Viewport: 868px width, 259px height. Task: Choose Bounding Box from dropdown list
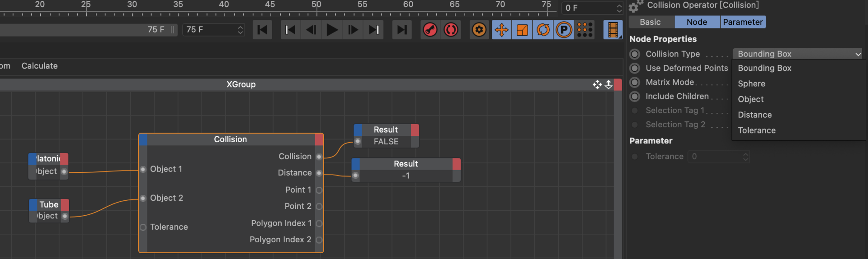798,68
